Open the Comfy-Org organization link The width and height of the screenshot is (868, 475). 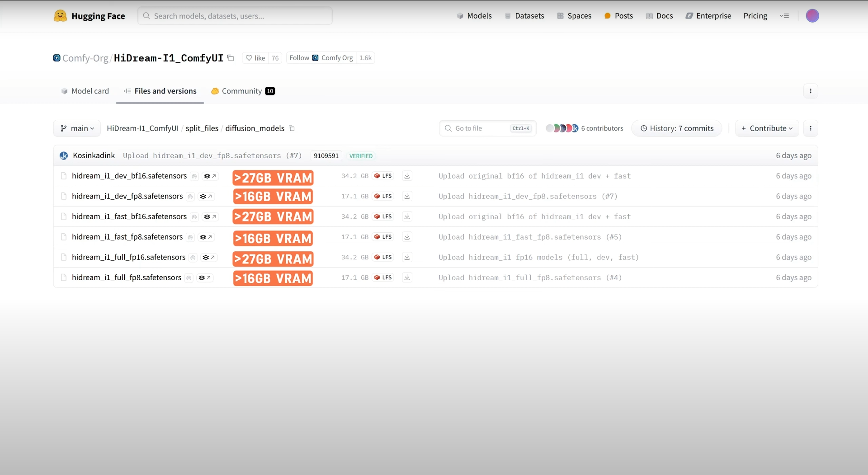tap(85, 58)
